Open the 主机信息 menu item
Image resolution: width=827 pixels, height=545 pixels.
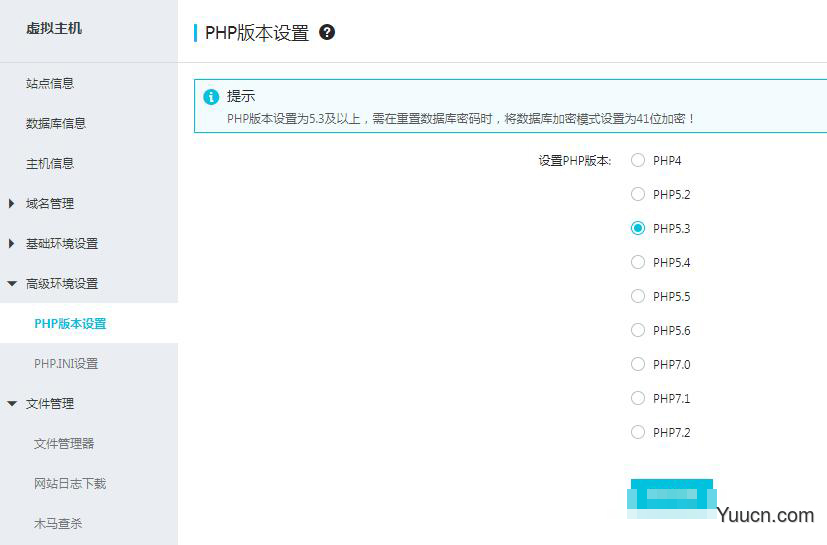50,164
